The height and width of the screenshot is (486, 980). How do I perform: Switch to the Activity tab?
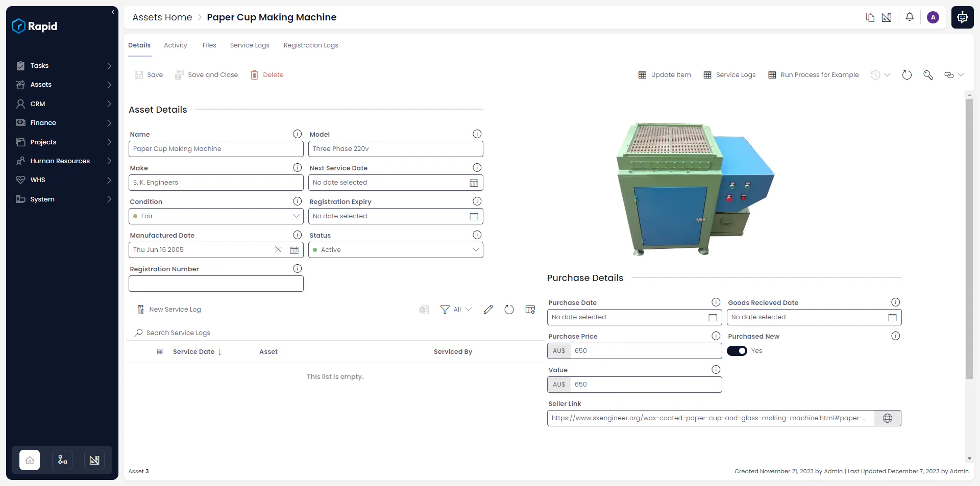175,45
